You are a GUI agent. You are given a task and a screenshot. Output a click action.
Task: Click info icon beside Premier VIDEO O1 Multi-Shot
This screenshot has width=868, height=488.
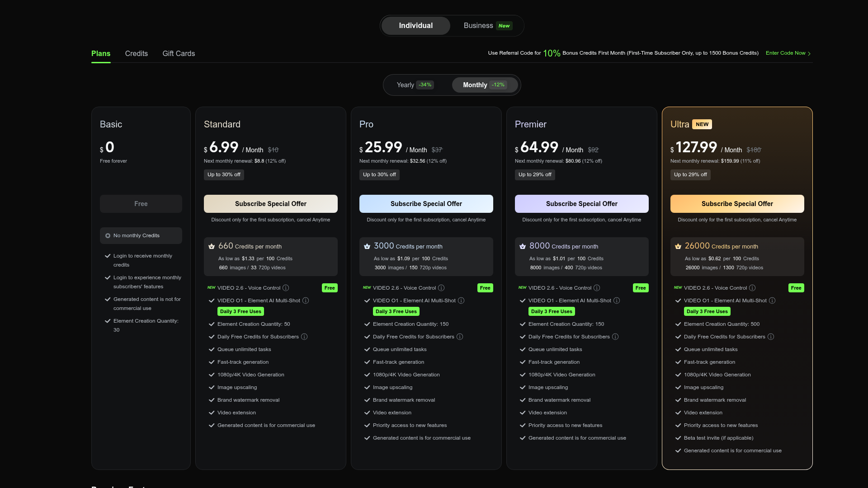pyautogui.click(x=617, y=300)
